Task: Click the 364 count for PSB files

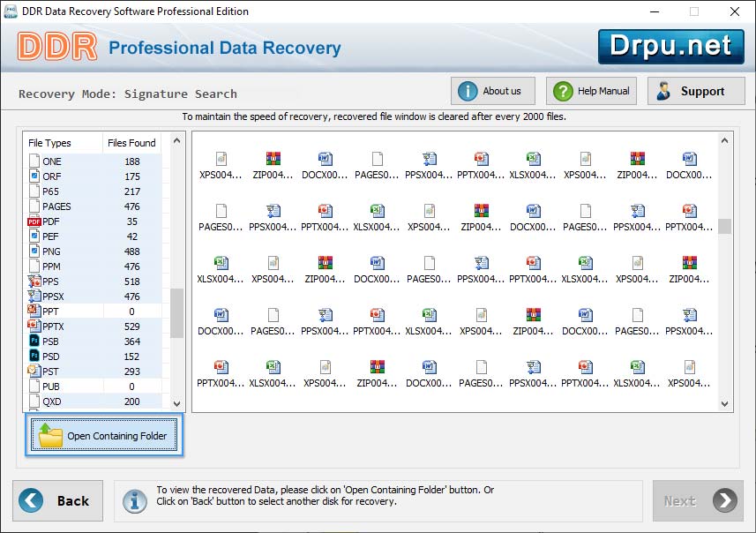Action: point(132,341)
